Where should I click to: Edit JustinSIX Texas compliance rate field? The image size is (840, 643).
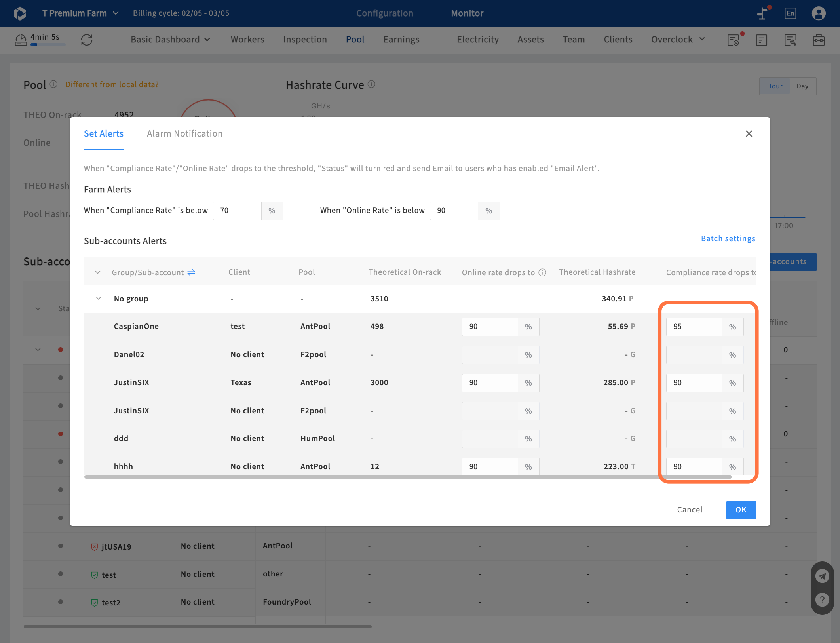(x=694, y=383)
